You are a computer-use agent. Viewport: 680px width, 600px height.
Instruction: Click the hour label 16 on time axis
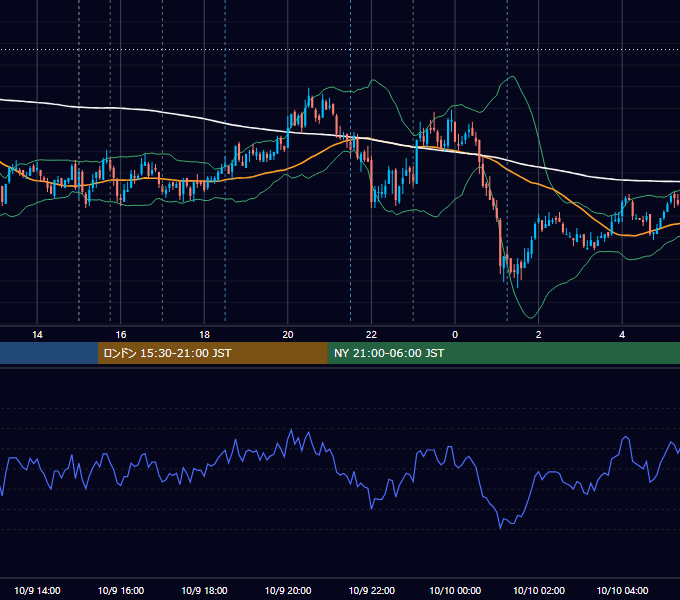coord(121,335)
